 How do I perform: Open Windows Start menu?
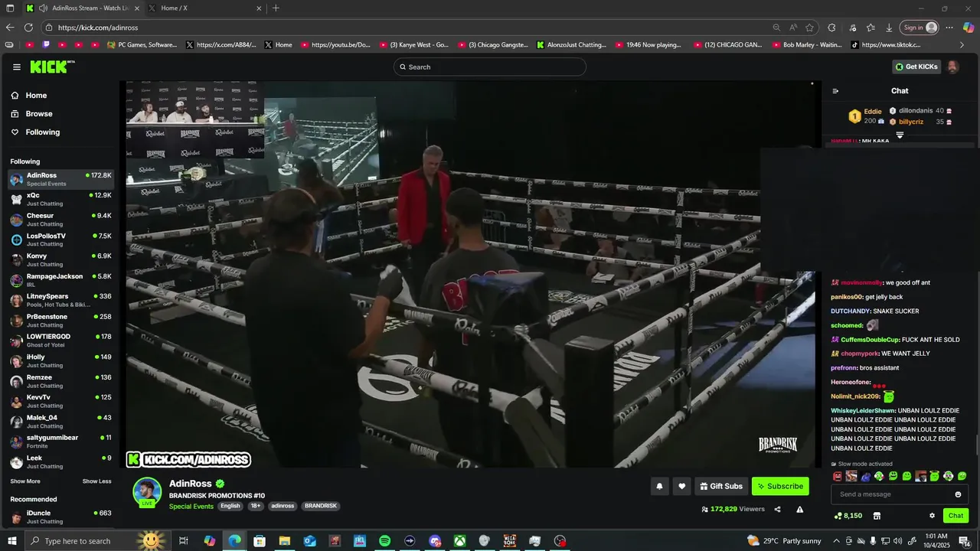tap(11, 541)
